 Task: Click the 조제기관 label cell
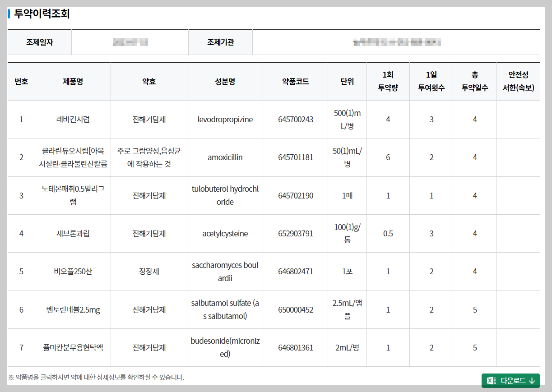click(x=220, y=42)
